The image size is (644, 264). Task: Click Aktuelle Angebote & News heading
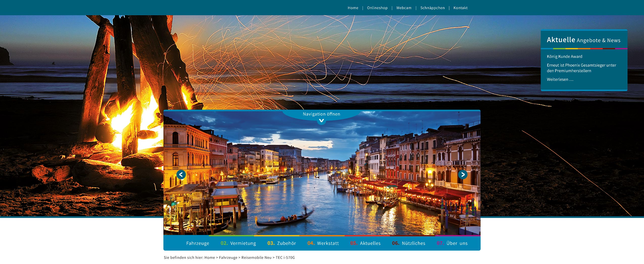(583, 40)
